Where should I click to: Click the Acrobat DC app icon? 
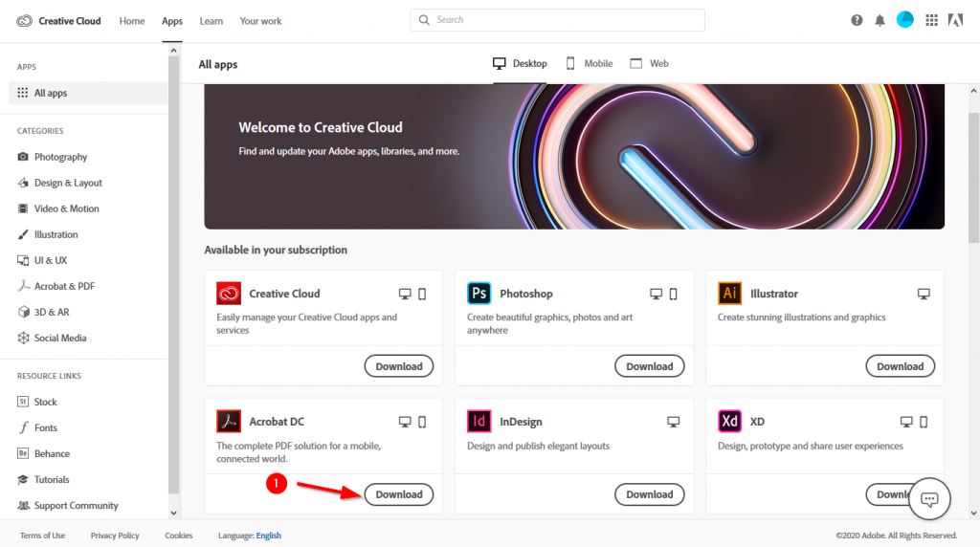[229, 422]
